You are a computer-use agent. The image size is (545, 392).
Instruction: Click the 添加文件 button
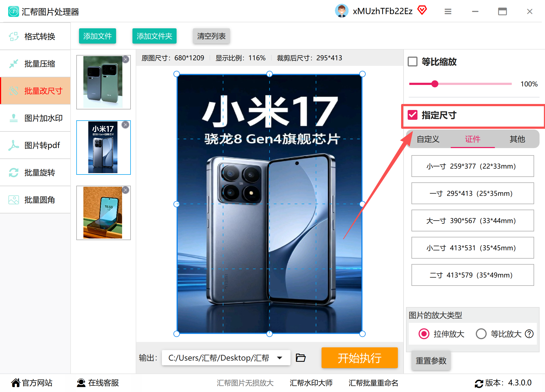[x=98, y=36]
